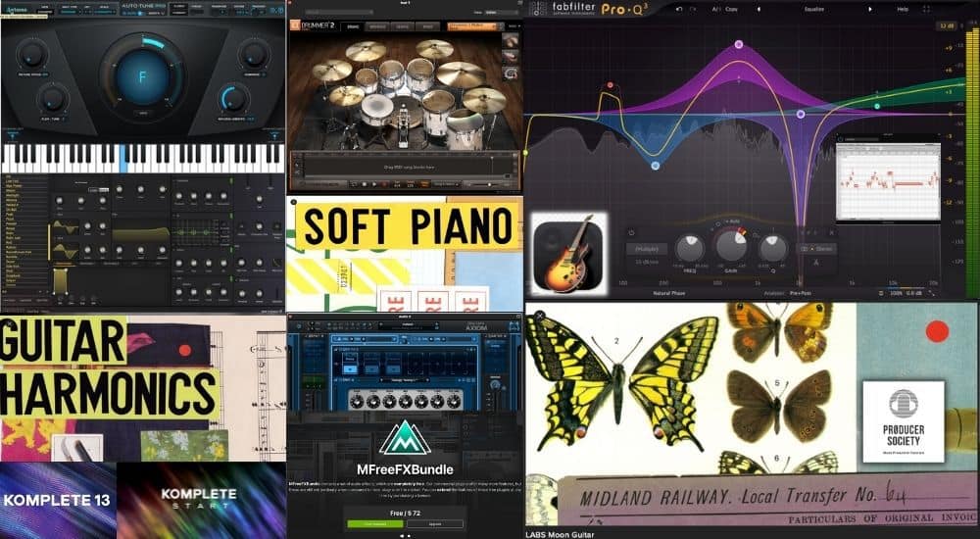Click the record button in EZdrummer transport
The image size is (980, 539).
(384, 184)
